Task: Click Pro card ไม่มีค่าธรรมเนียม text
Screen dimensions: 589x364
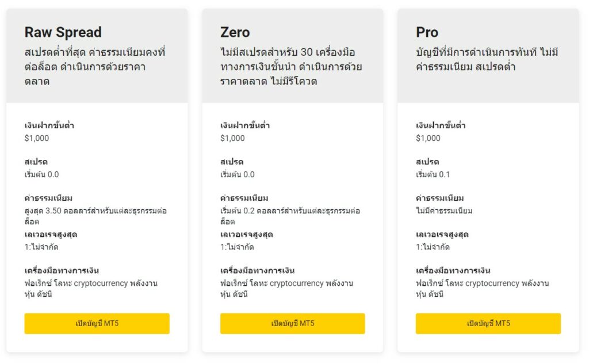Action: 444,210
